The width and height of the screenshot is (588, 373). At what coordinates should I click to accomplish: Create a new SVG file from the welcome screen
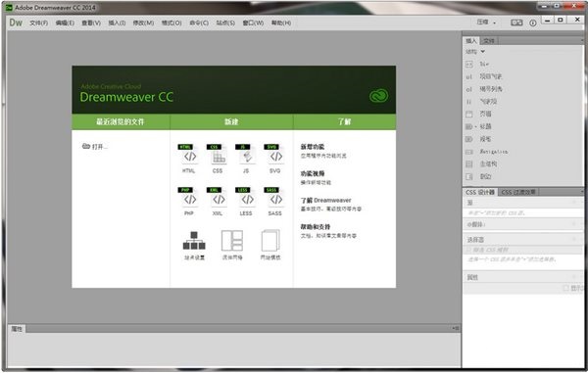[x=275, y=158]
